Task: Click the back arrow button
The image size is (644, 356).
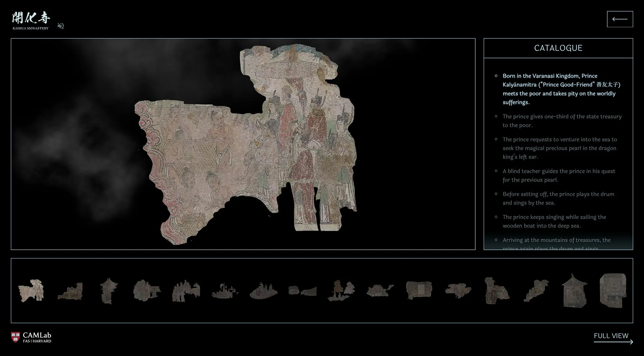Action: coord(620,19)
